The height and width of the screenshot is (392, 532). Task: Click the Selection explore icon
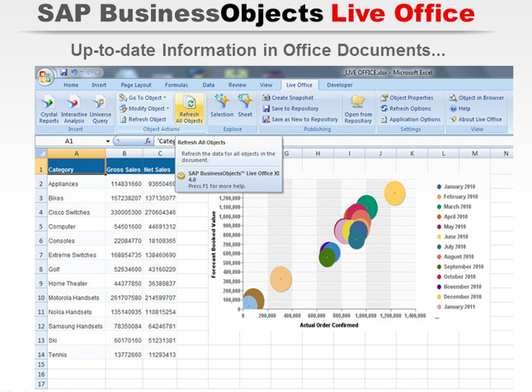coord(222,106)
